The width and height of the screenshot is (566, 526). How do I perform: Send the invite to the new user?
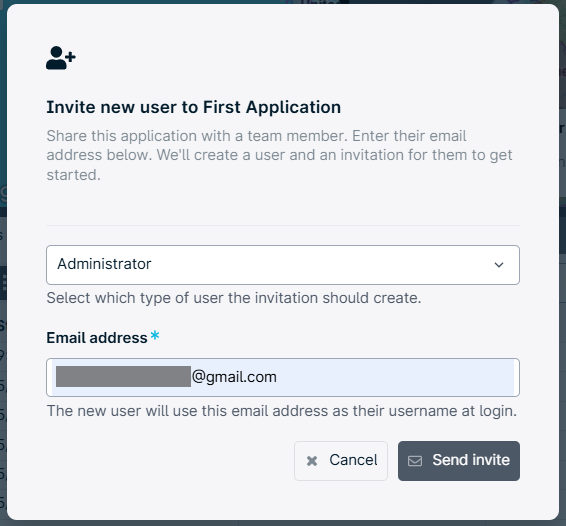pos(459,461)
